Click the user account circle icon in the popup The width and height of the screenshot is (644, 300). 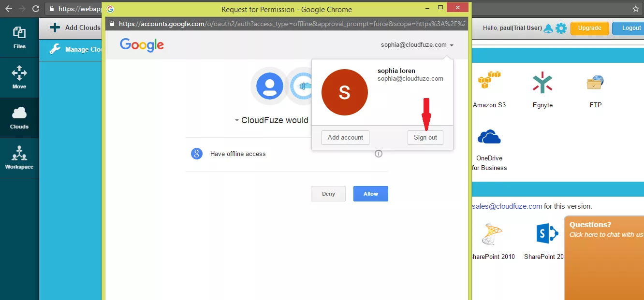click(x=270, y=86)
